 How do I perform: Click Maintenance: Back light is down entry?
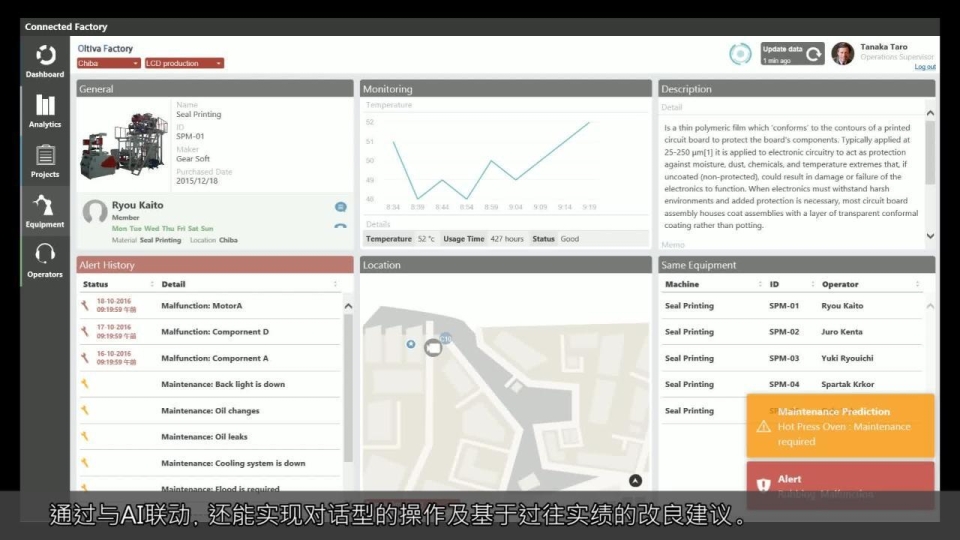pos(223,384)
